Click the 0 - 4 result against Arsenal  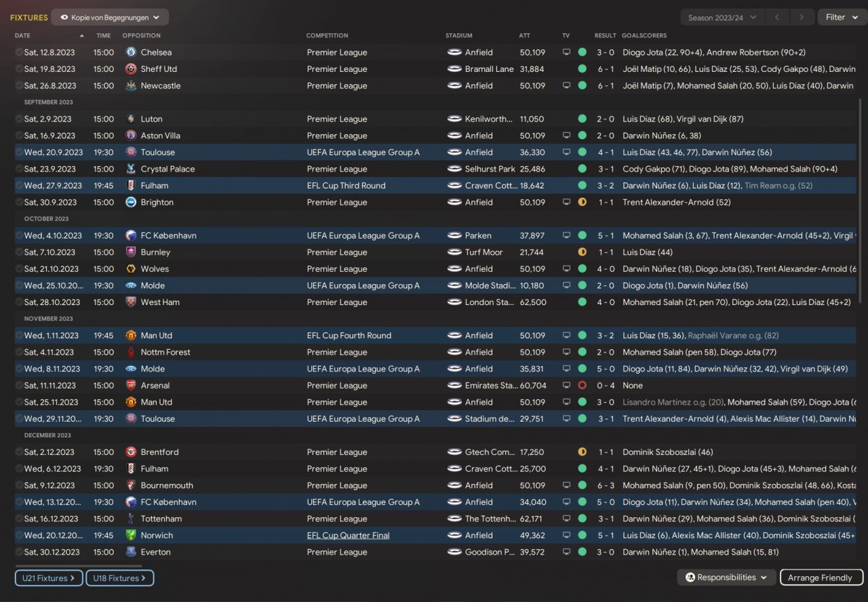click(606, 385)
